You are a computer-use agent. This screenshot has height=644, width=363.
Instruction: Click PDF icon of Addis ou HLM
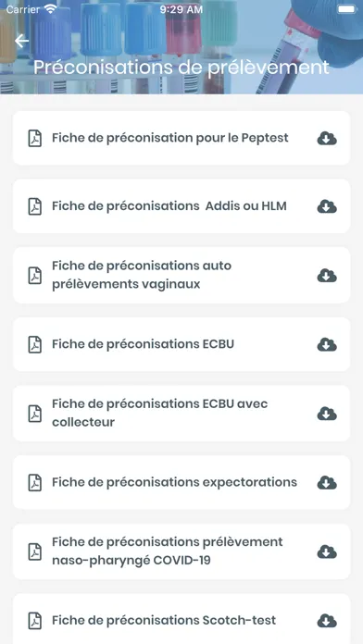35,206
